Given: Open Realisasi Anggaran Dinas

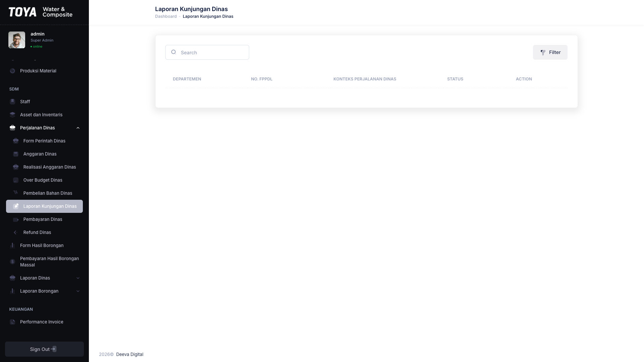Looking at the screenshot, I should click(x=44, y=167).
